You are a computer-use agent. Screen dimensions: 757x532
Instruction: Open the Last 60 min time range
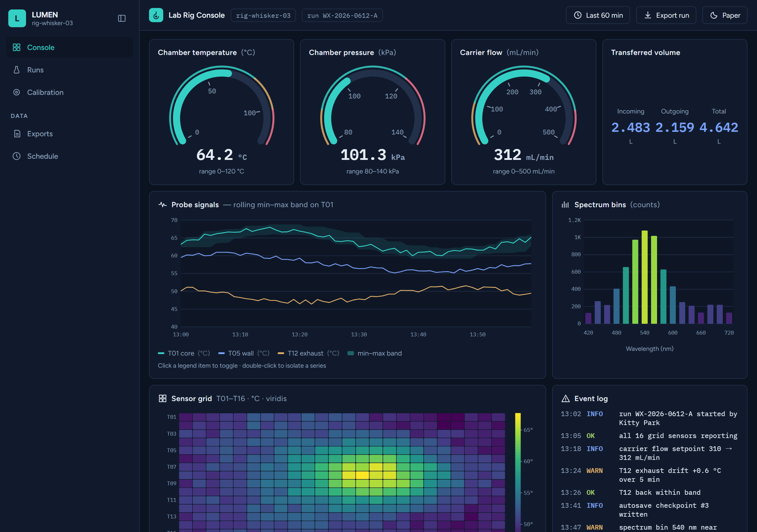coord(598,15)
